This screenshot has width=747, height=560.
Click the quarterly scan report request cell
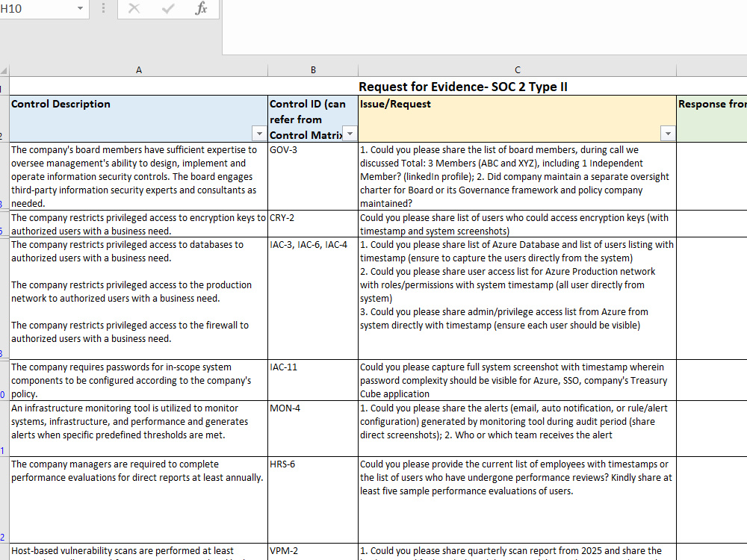[518, 552]
